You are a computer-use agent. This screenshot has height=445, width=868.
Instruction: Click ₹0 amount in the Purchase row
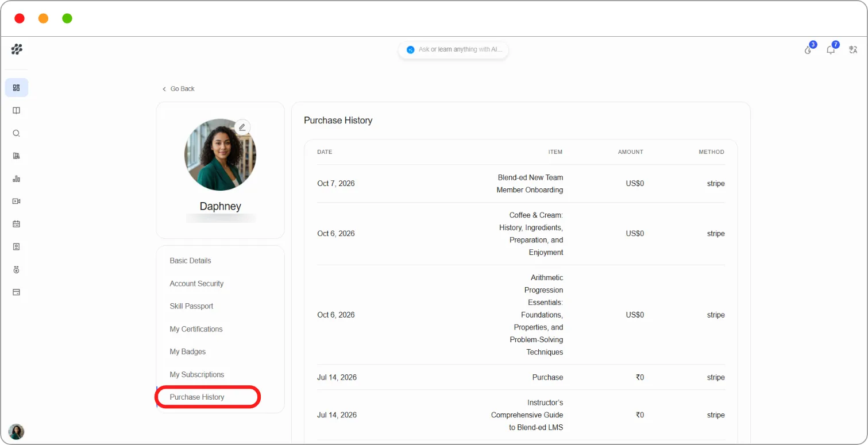[x=640, y=377]
